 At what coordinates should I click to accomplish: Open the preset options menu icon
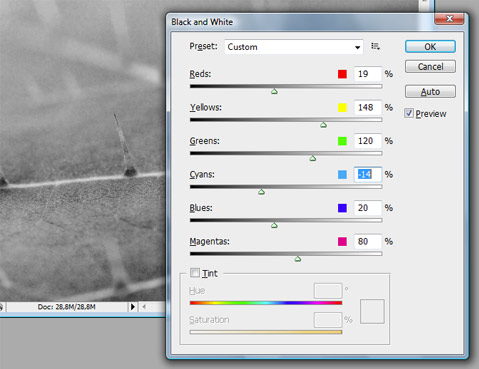375,46
